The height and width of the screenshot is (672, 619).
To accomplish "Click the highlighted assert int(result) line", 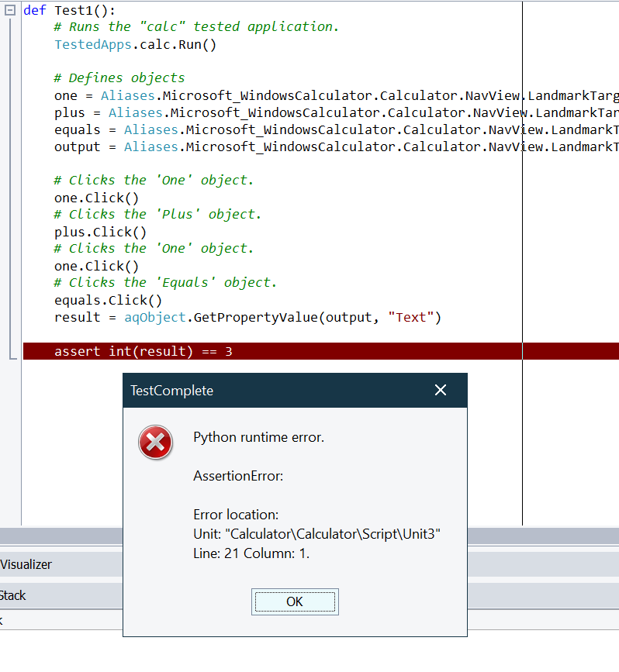I will point(321,351).
